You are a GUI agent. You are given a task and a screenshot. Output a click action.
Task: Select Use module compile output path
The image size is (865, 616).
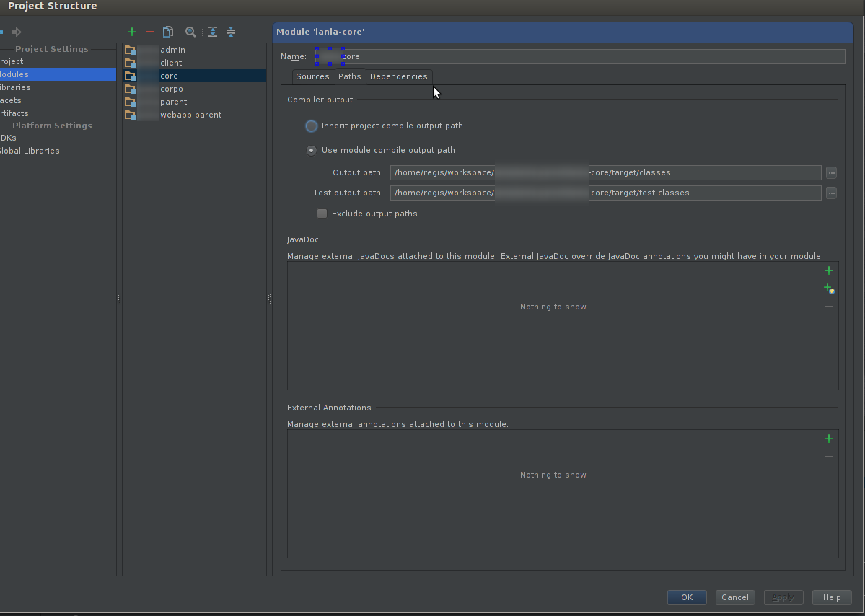312,151
